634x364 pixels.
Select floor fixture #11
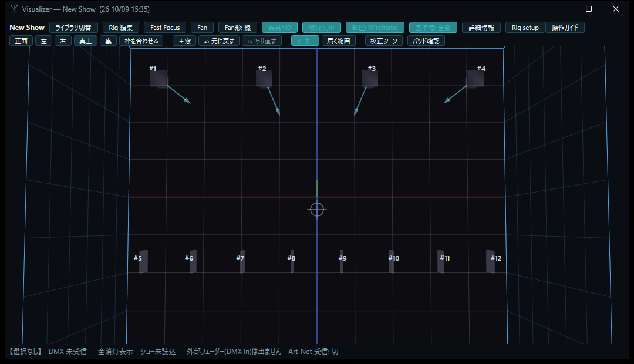(x=441, y=261)
